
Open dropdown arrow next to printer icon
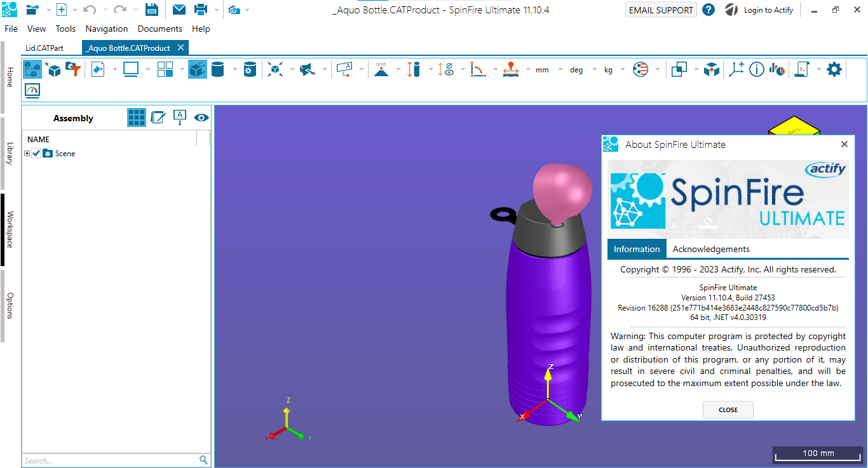pyautogui.click(x=217, y=10)
